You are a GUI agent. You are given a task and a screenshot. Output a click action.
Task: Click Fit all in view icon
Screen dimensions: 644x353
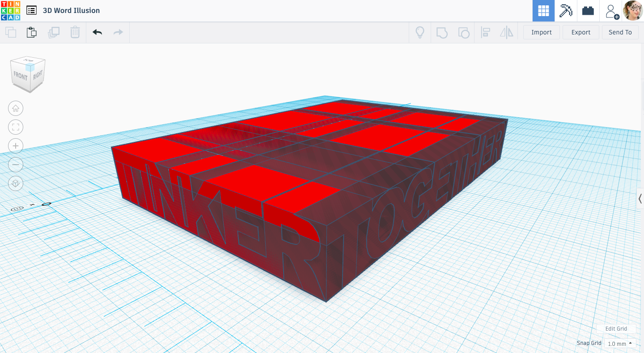click(x=16, y=127)
